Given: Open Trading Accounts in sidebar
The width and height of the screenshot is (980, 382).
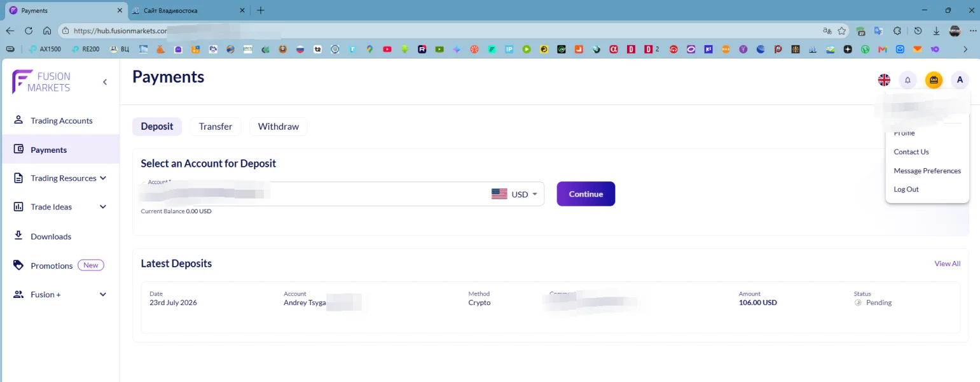Looking at the screenshot, I should coord(60,120).
